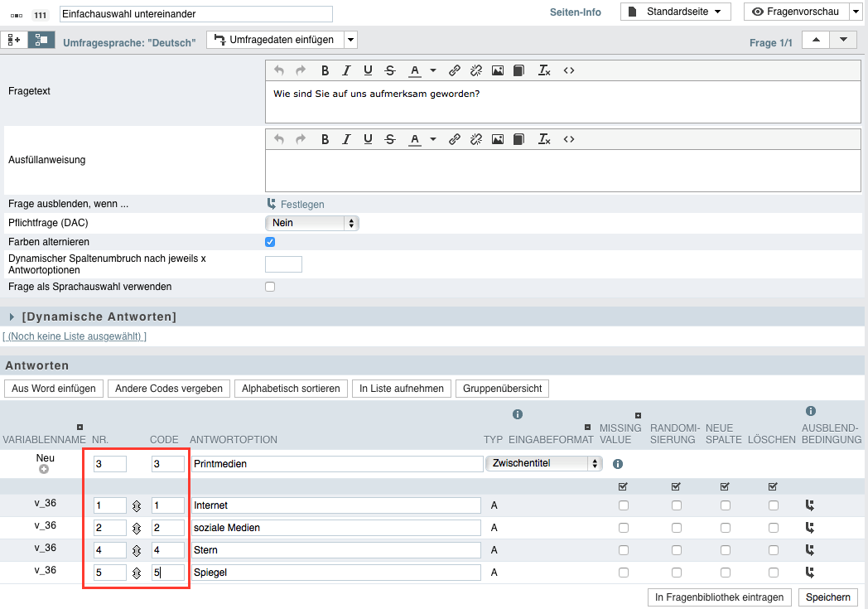Click strikethrough icon in Fragetext editor

point(390,70)
